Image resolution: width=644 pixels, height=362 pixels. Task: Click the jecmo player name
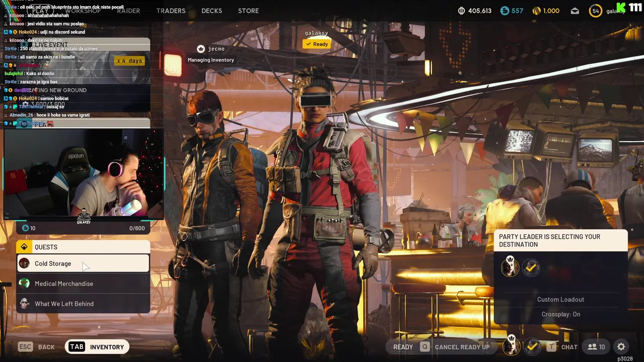pos(216,49)
